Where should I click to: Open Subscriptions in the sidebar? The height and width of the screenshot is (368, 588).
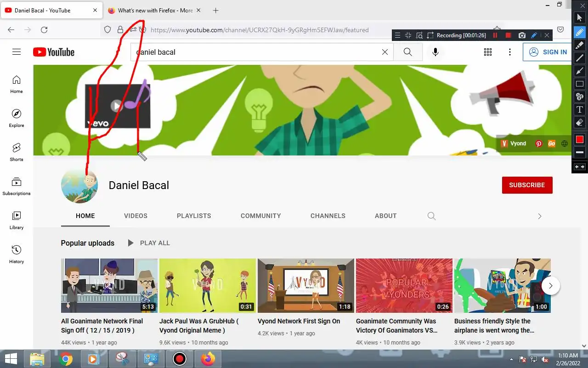17,186
